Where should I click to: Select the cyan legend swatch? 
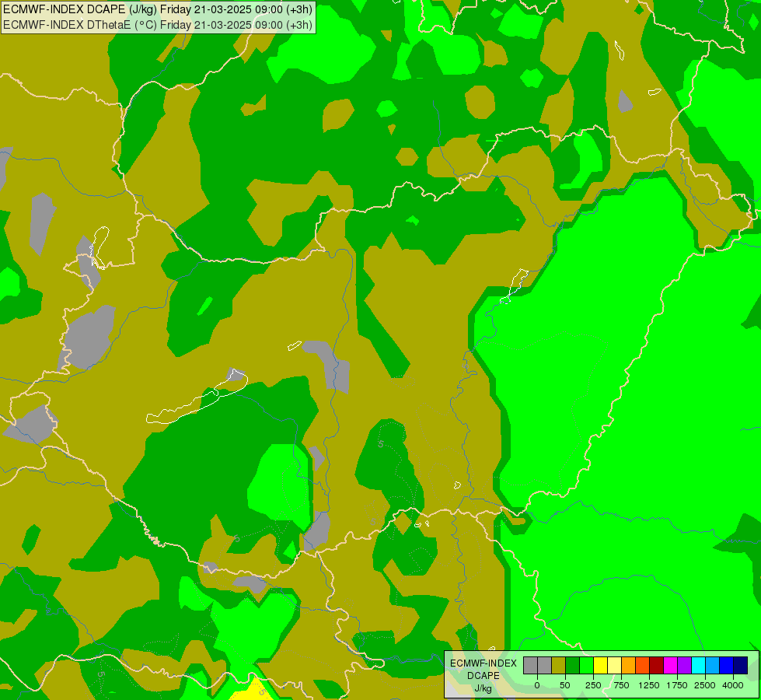click(x=698, y=666)
